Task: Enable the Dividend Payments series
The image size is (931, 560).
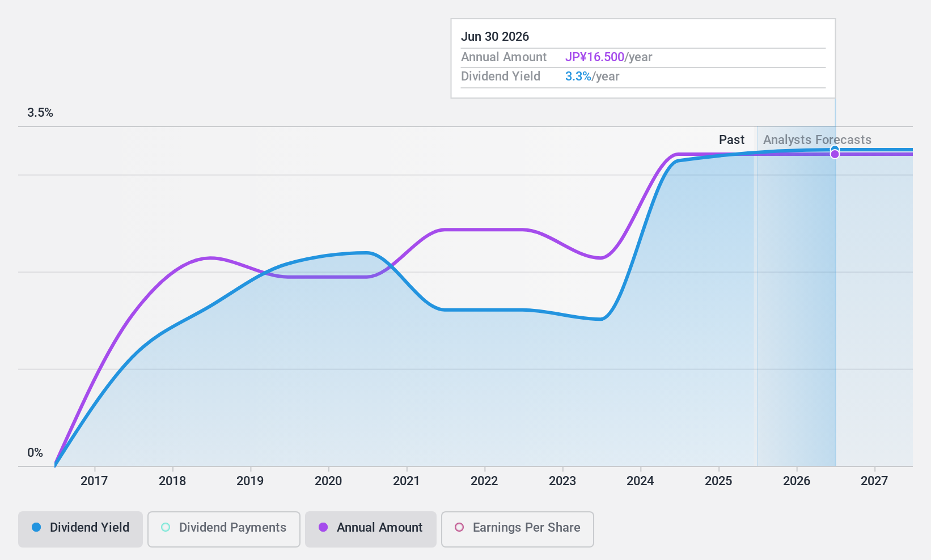Action: tap(224, 529)
